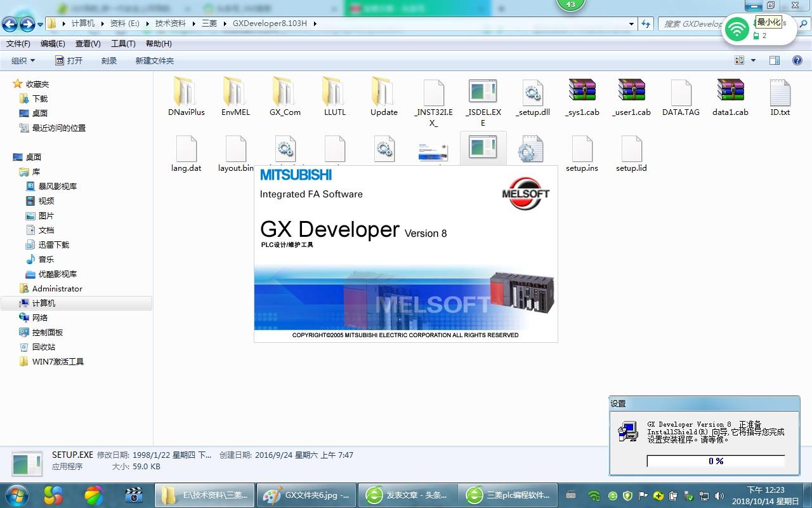
Task: Open the DNaviPlus folder
Action: point(186,93)
